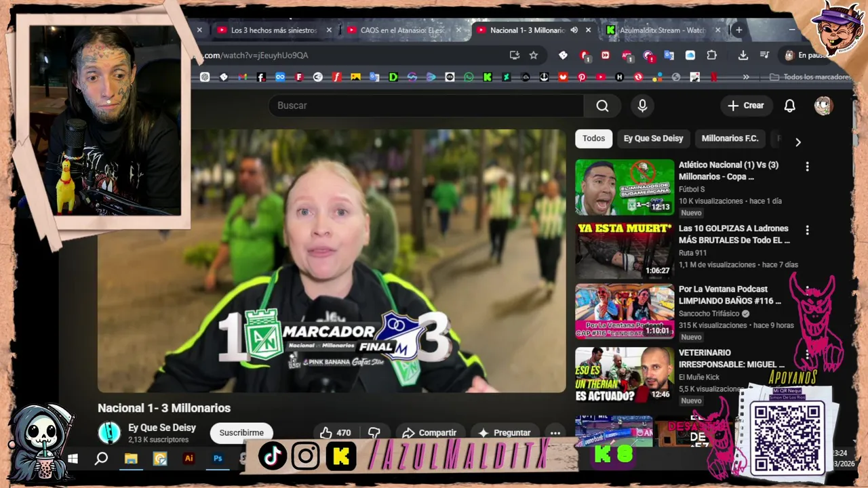Viewport: 868px width, 488px height.
Task: Open the VETERINARIO 12:46 thumbnail
Action: click(625, 375)
